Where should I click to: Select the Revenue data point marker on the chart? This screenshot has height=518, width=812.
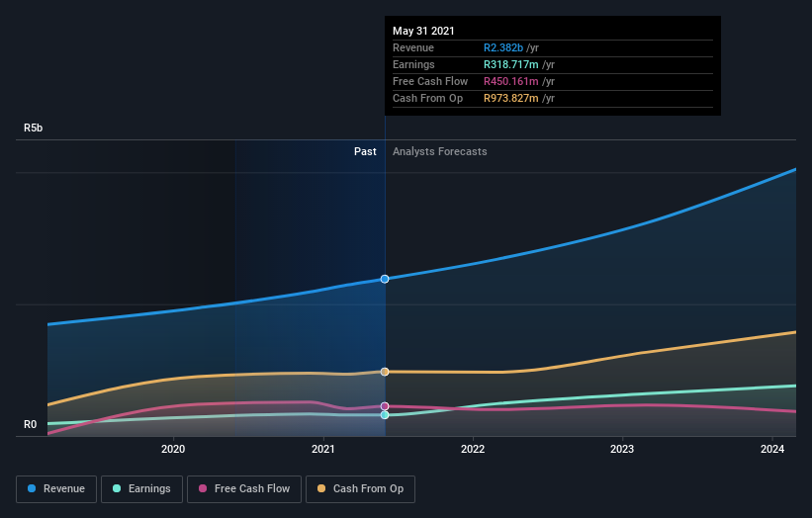pyautogui.click(x=385, y=279)
